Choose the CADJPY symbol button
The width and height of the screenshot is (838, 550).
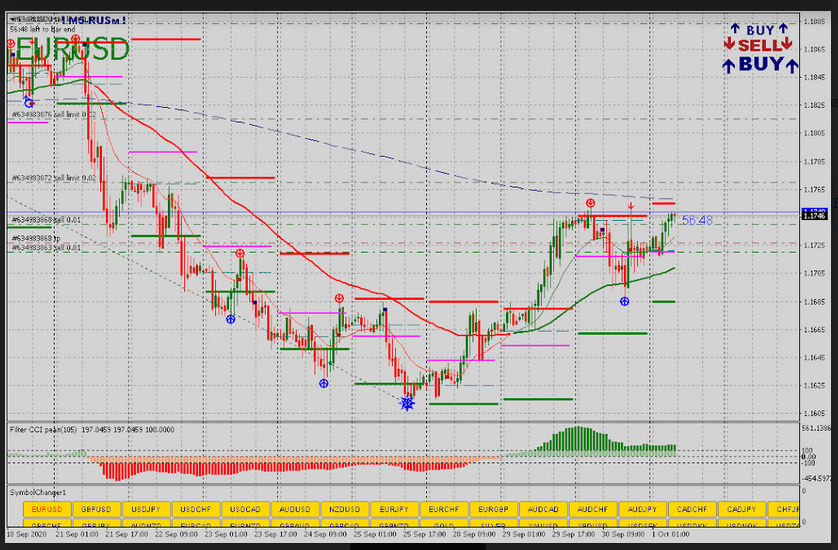[742, 509]
